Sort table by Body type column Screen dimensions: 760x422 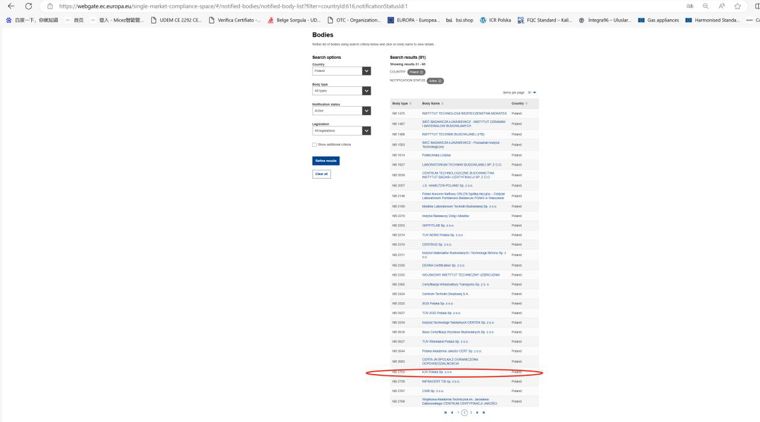tap(402, 103)
